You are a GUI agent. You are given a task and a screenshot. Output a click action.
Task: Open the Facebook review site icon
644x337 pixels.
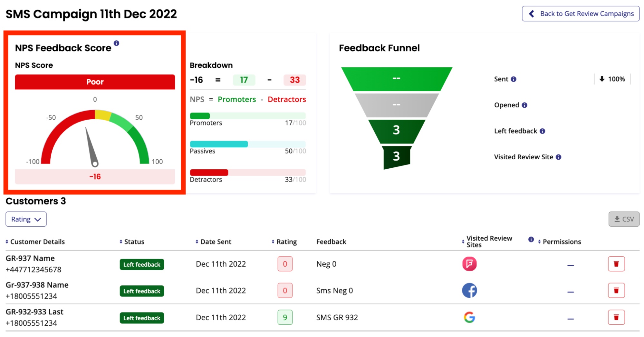pyautogui.click(x=469, y=291)
